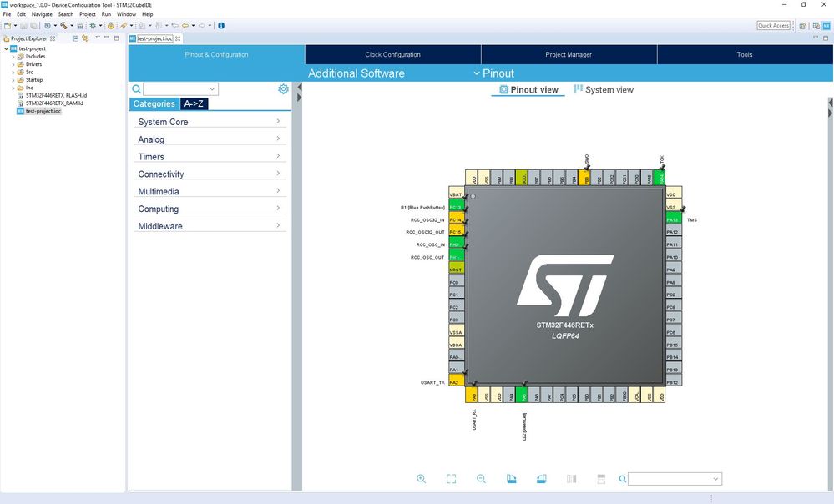Viewport: 834px width, 504px height.
Task: Zoom in on the chip pinout
Action: (x=422, y=479)
